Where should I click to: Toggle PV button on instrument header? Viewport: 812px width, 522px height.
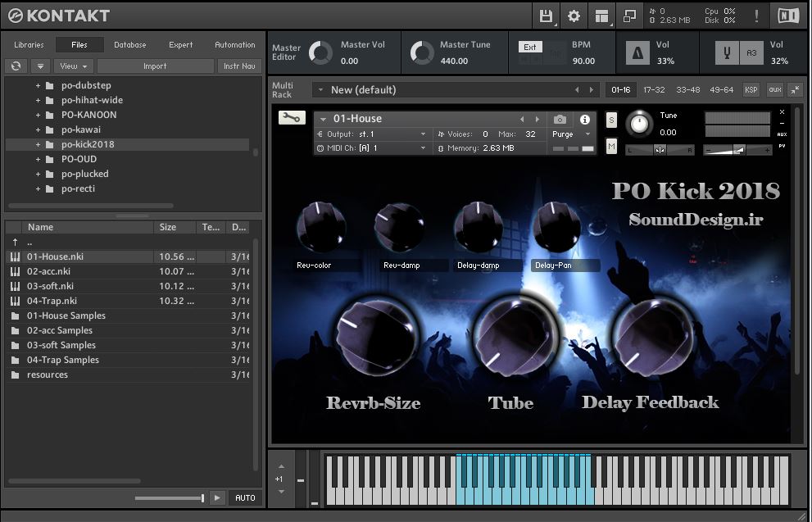(x=782, y=146)
